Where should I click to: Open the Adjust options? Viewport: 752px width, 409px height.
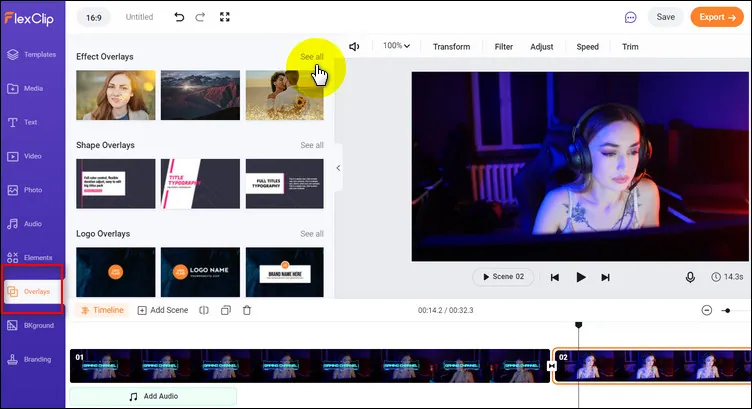pos(541,47)
